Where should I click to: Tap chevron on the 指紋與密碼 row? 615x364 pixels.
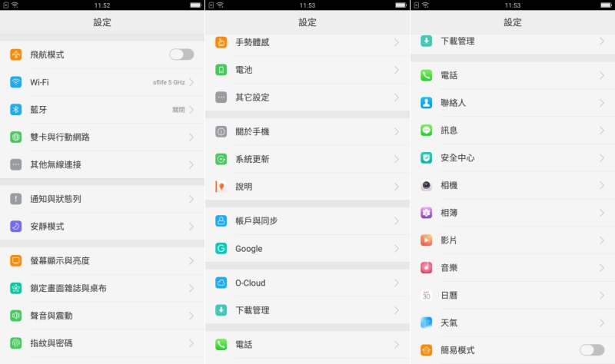(x=191, y=343)
